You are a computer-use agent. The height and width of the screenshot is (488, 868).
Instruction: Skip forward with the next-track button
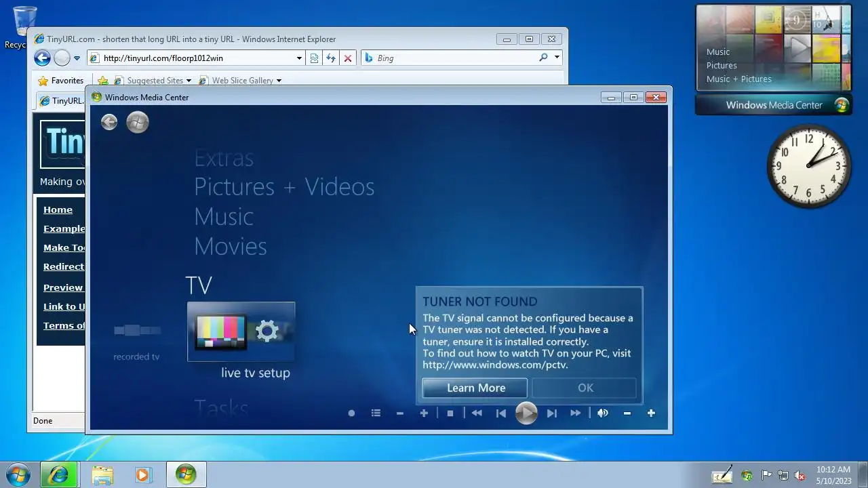(x=552, y=413)
